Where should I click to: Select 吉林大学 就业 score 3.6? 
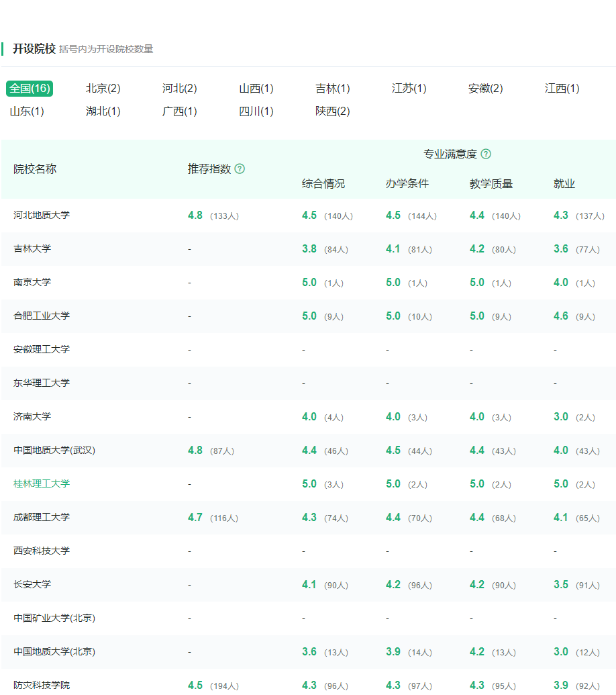click(x=561, y=248)
